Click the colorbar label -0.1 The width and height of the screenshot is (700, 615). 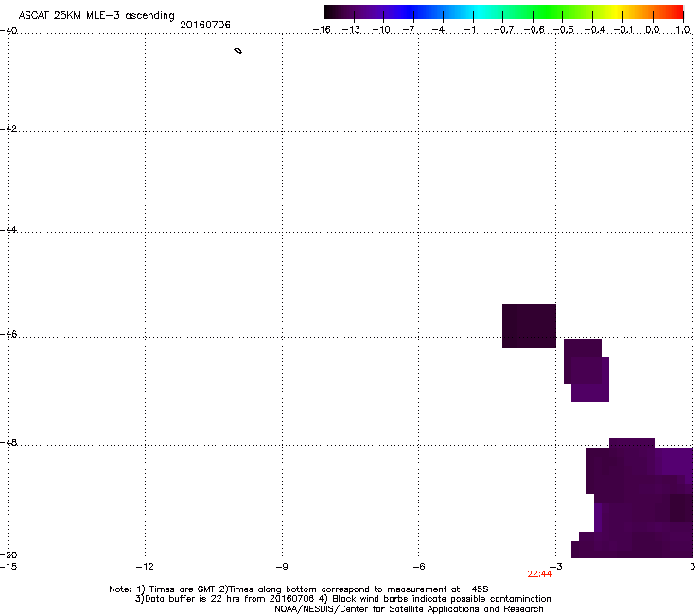pos(623,30)
